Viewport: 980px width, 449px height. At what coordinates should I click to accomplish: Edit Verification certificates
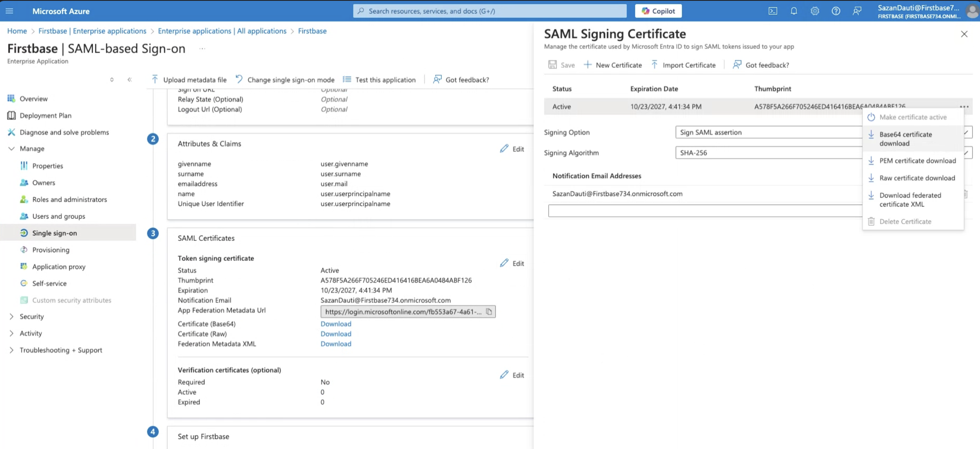[x=512, y=375]
